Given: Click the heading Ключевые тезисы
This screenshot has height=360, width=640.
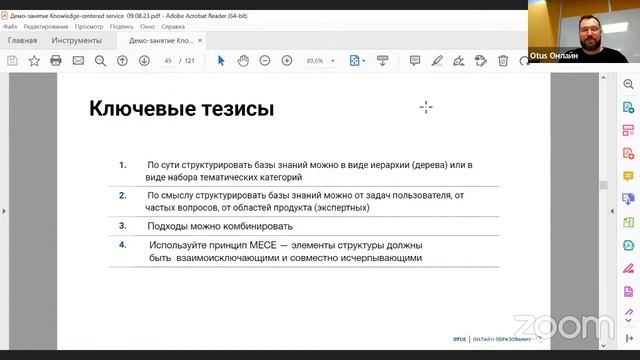Looking at the screenshot, I should (x=182, y=109).
